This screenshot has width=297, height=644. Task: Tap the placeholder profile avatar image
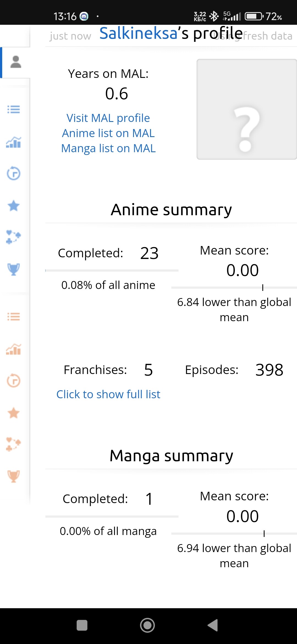(246, 109)
